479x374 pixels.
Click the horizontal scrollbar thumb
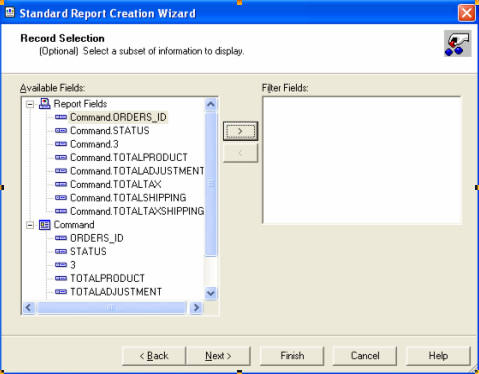pos(112,307)
